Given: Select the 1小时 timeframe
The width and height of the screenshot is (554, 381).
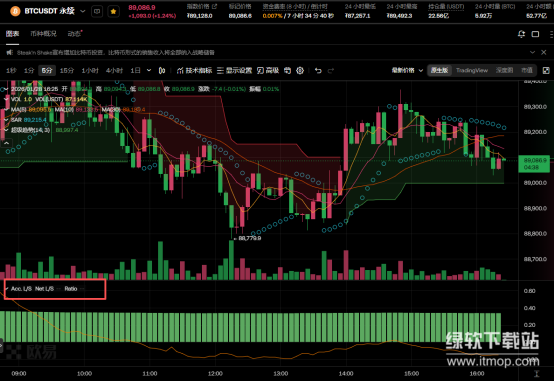Looking at the screenshot, I should pos(90,71).
